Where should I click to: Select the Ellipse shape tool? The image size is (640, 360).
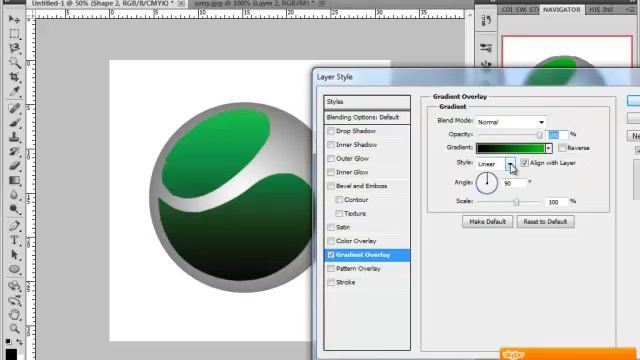(14, 269)
